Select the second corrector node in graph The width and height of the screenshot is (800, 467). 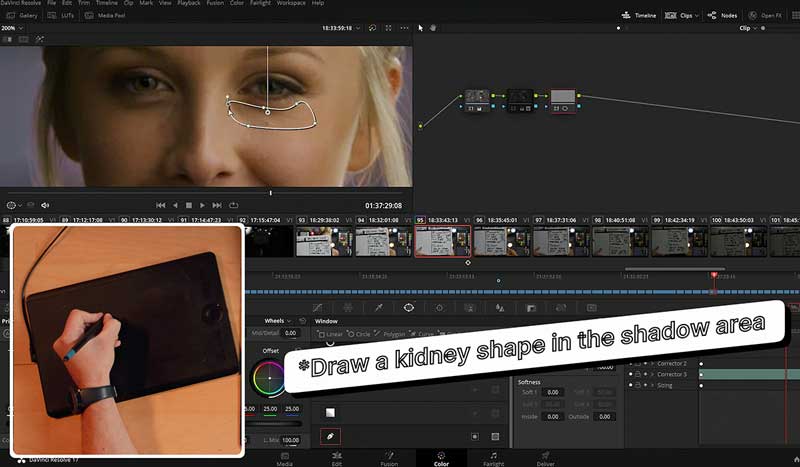tap(520, 99)
